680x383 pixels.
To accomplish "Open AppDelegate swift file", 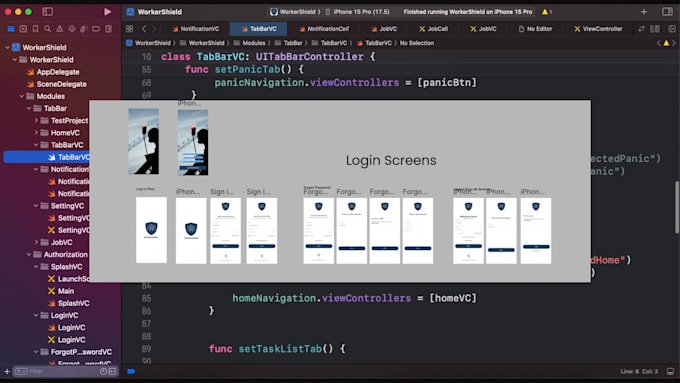I will (53, 72).
